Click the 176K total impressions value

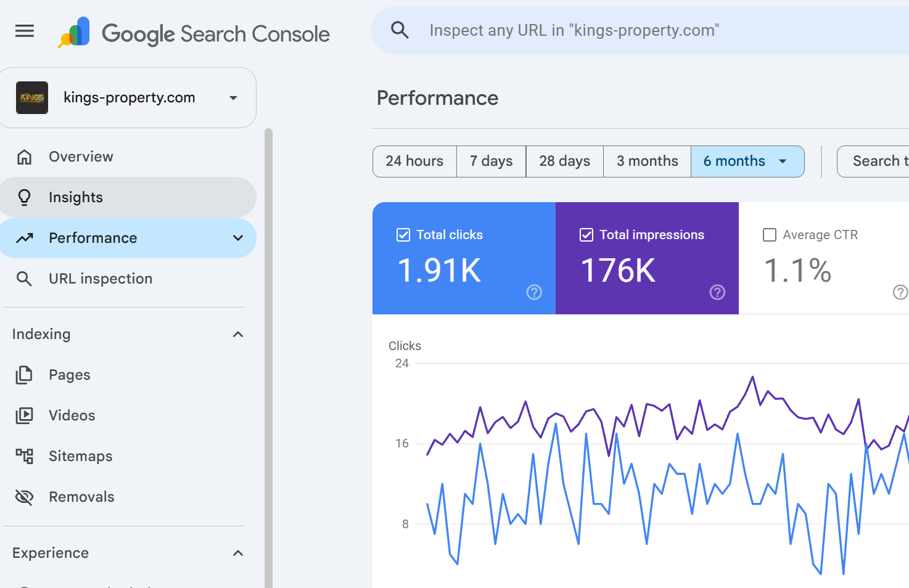tap(618, 271)
